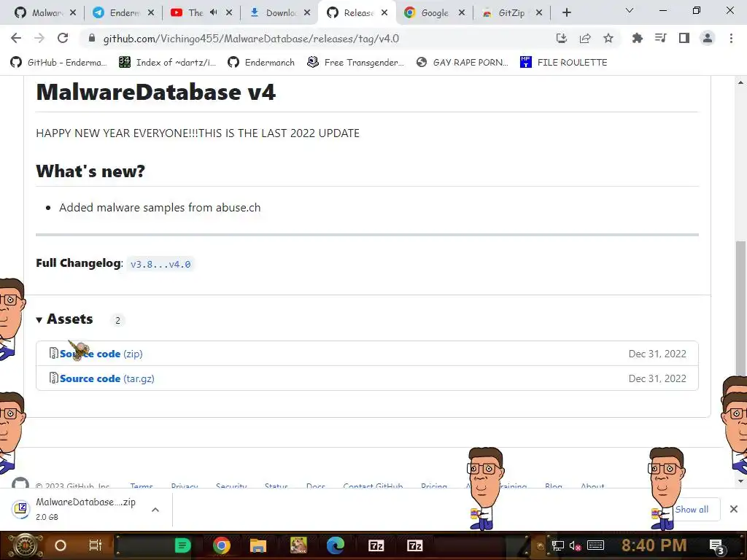Click the 8:40 PM taskbar clock
Viewport: 747px width, 560px height.
pyautogui.click(x=654, y=545)
